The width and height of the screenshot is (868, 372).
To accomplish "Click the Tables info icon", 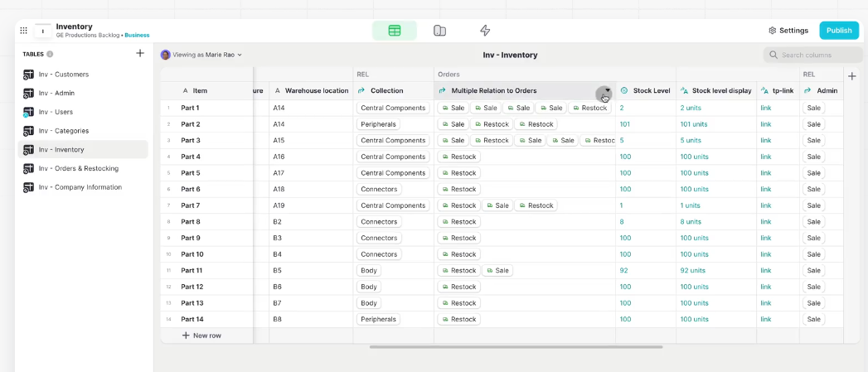I will pyautogui.click(x=50, y=54).
